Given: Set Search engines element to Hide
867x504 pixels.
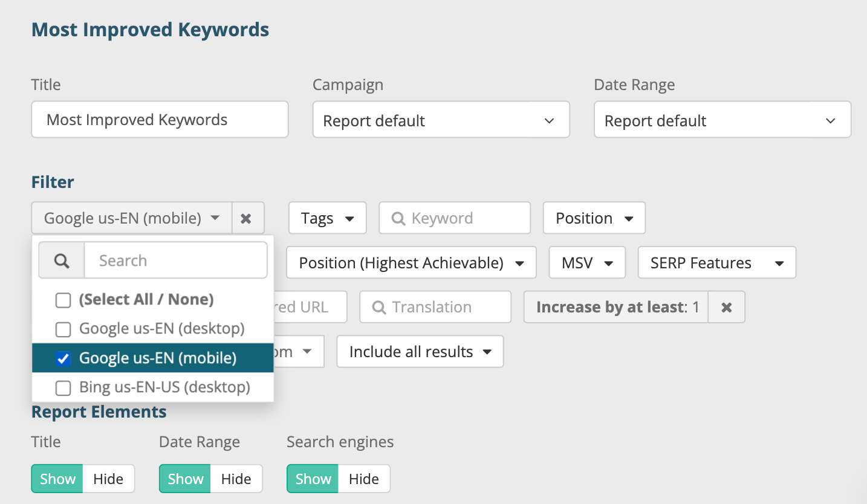Looking at the screenshot, I should click(364, 479).
